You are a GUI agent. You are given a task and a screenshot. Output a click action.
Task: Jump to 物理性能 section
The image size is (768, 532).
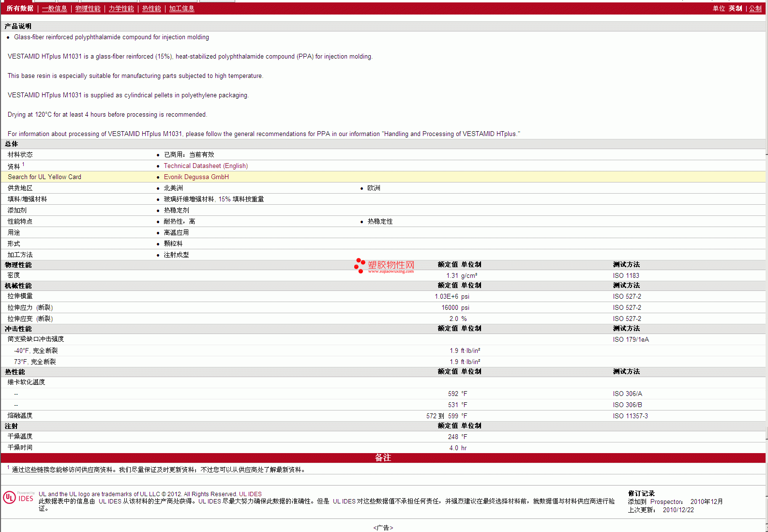(88, 9)
